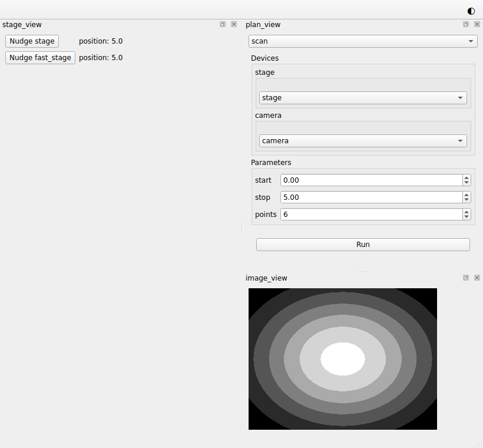
Task: Float the stage_view dock panel
Action: (223, 24)
